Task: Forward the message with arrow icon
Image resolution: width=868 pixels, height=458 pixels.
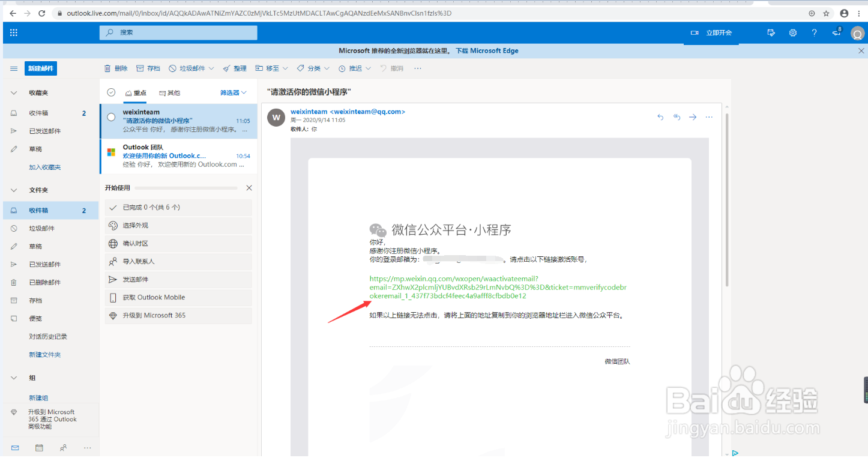Action: point(693,117)
